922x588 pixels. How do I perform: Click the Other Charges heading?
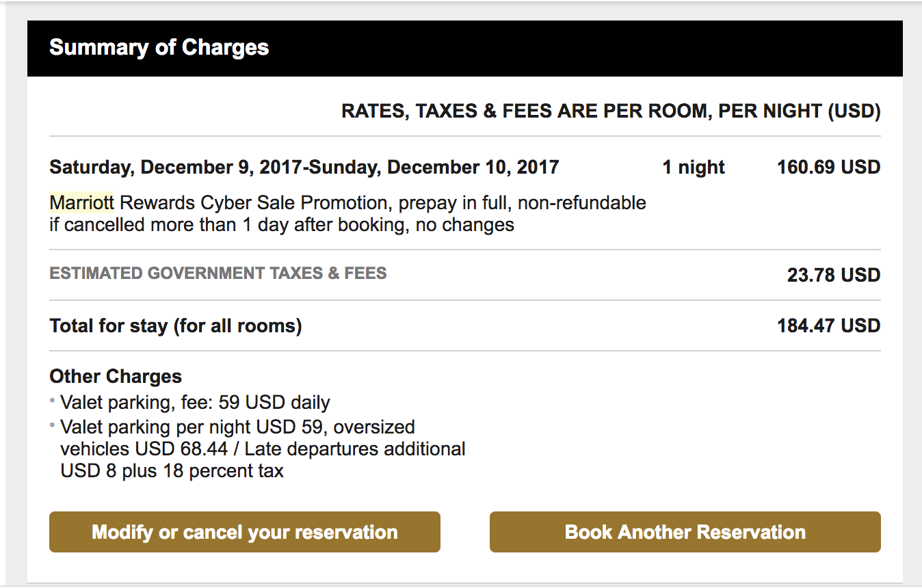116,376
